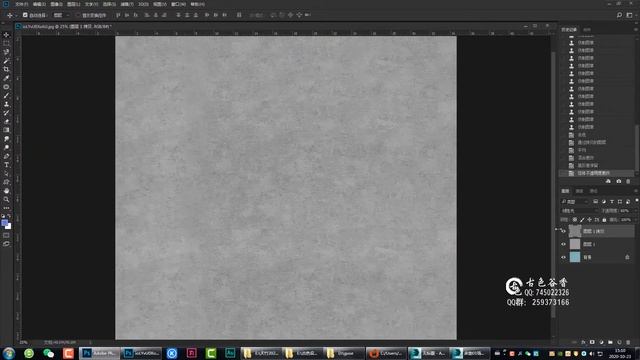Click the foreground color swatch
Viewport: 640px width, 360px height.
click(x=4, y=223)
